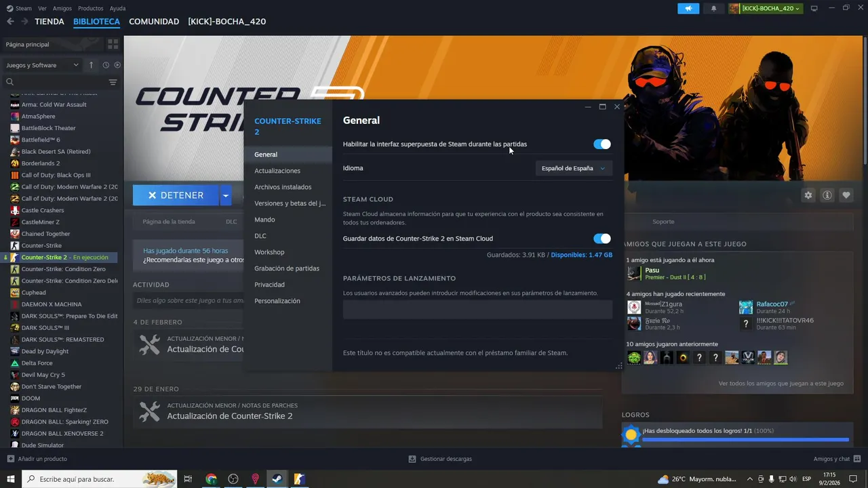Click the Soporte tab link
The height and width of the screenshot is (488, 868).
[x=663, y=222]
